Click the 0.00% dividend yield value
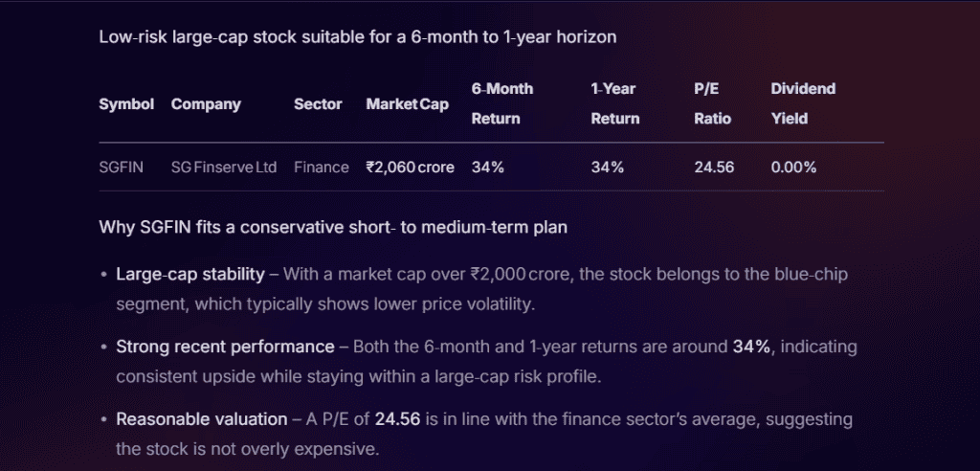 (x=793, y=168)
